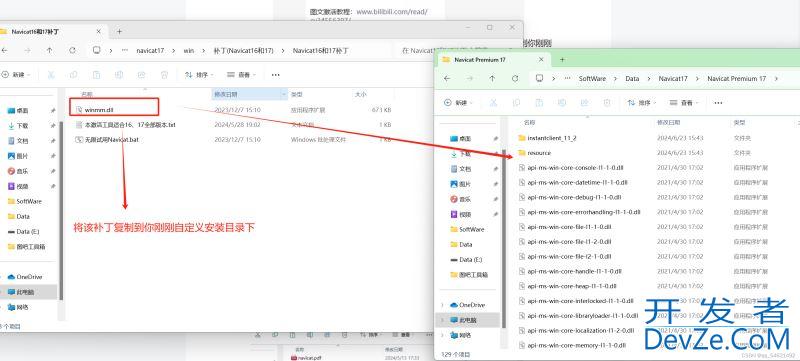This screenshot has height=361, width=800.
Task: Sort by 大小 column in left window
Action: [x=360, y=94]
